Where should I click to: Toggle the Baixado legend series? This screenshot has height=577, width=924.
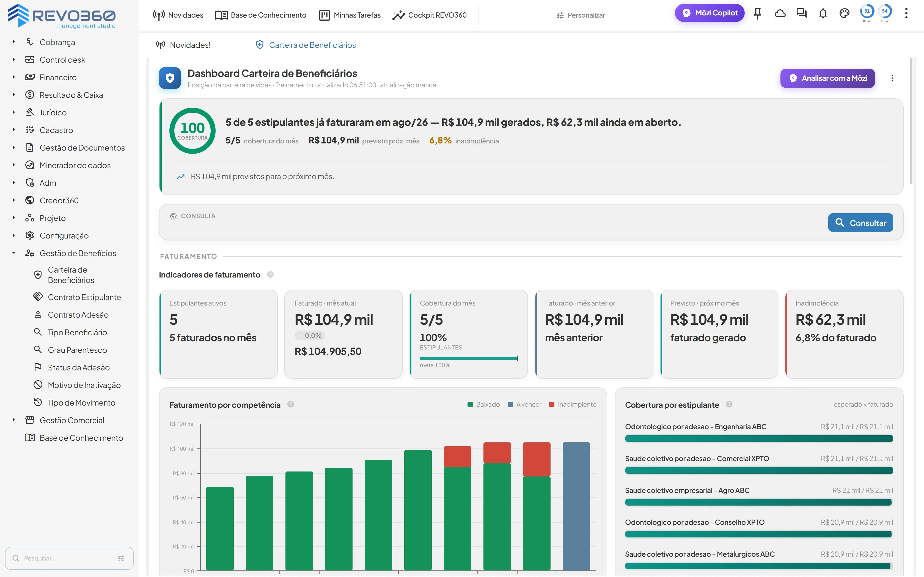pos(483,404)
